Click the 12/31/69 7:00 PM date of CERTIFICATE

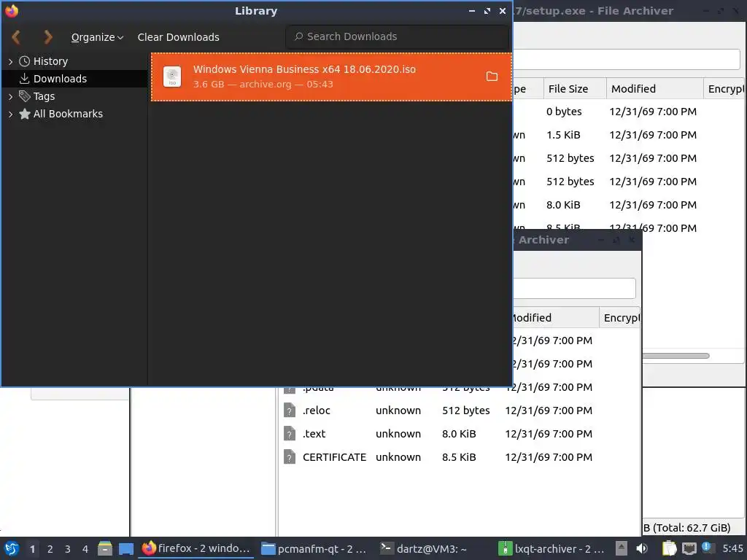tap(549, 457)
